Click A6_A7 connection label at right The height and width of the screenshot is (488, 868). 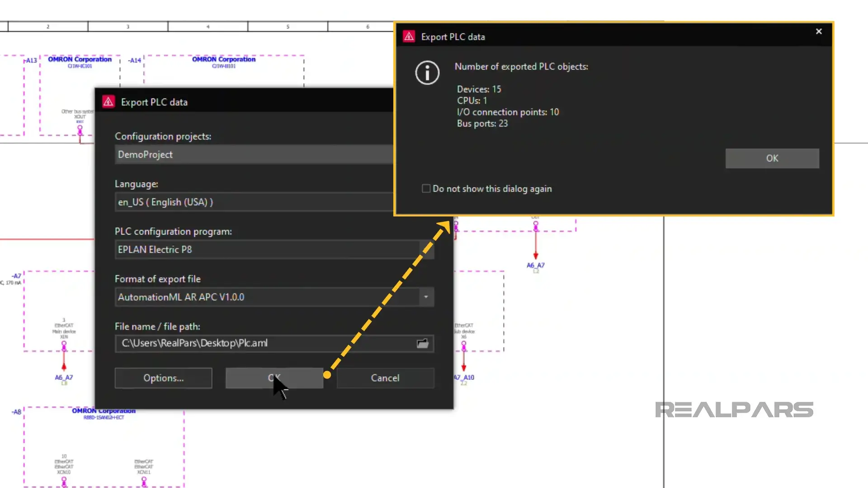[x=536, y=265]
